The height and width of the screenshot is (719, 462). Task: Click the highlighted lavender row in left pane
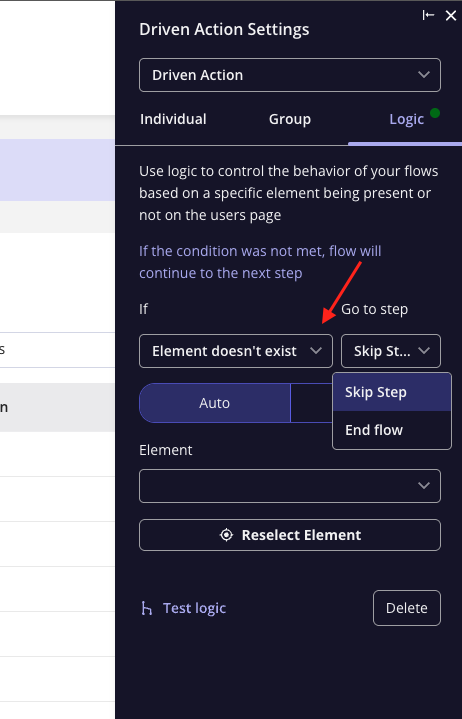(x=57, y=170)
